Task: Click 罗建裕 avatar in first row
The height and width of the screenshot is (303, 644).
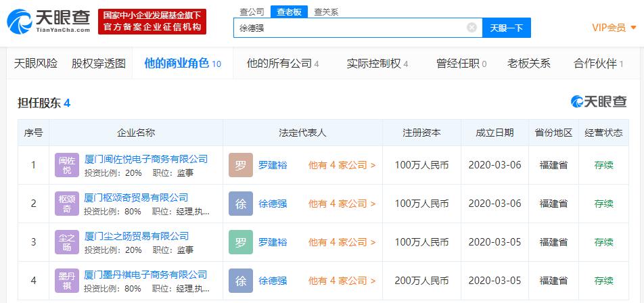Action: tap(241, 165)
